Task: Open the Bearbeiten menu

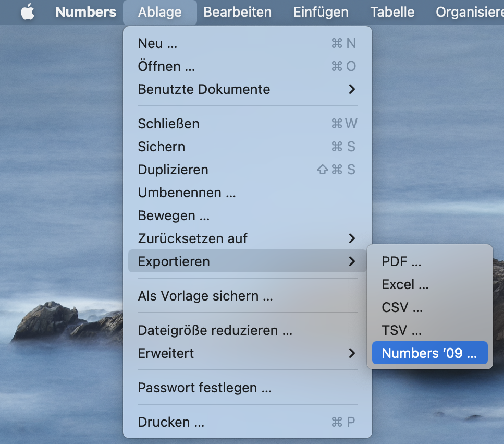Action: pos(237,12)
